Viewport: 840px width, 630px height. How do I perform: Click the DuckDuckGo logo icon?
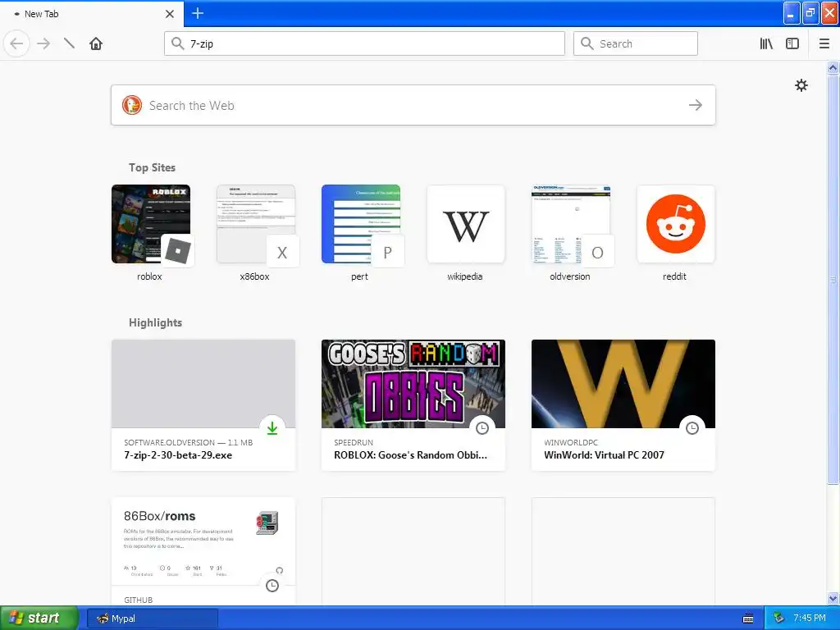[132, 105]
